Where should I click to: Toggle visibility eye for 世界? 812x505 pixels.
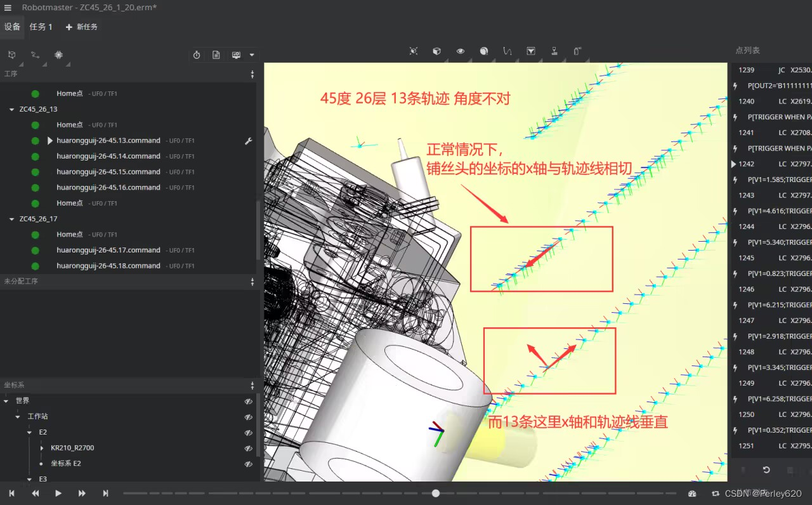249,401
